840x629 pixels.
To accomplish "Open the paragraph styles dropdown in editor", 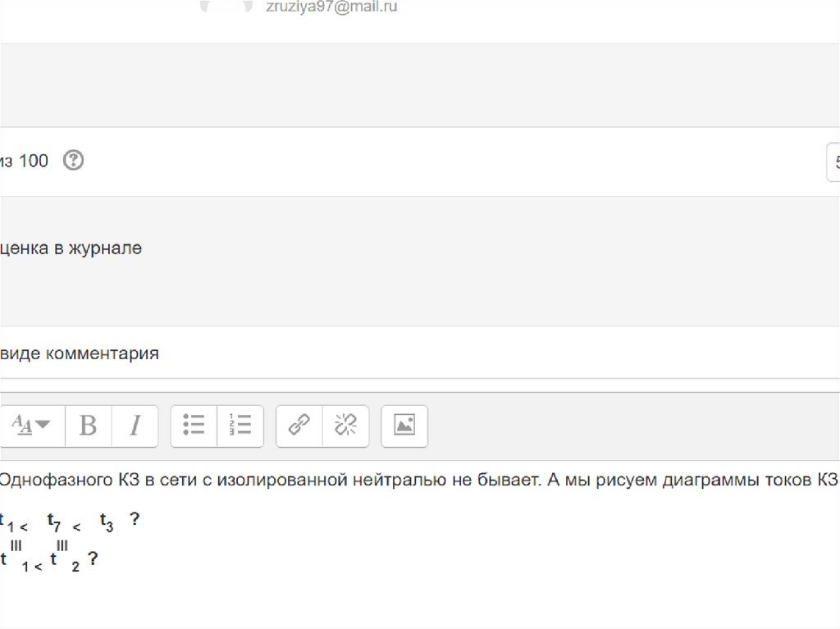I will pos(31,425).
